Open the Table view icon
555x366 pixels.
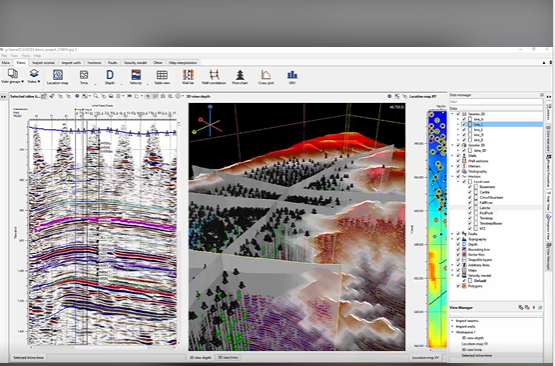click(x=162, y=76)
